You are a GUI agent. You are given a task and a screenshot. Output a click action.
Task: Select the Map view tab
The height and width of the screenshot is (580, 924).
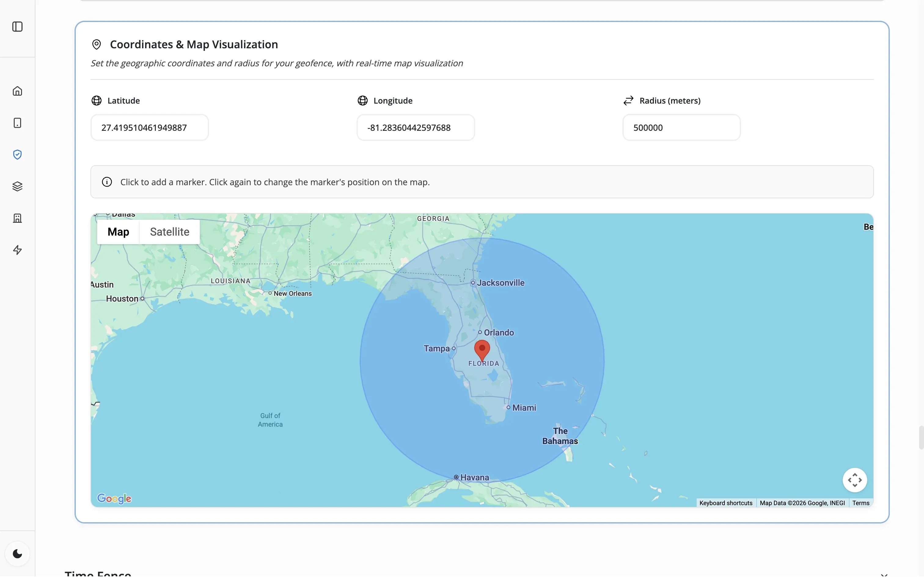118,231
